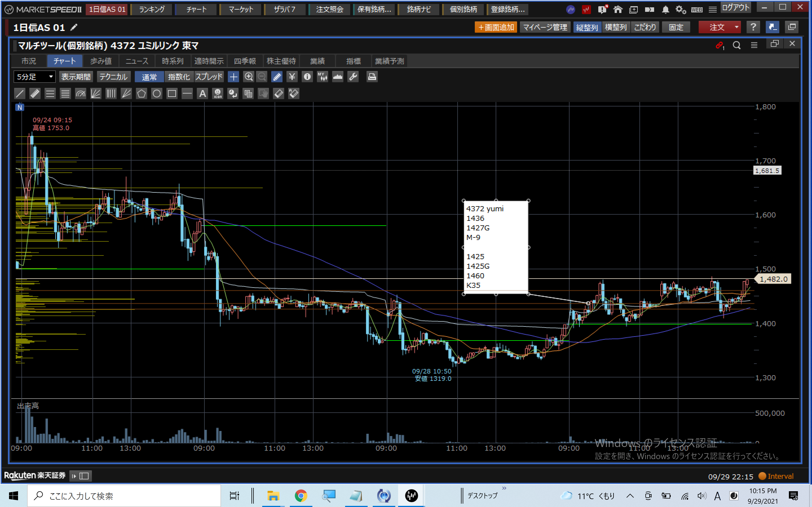Click the Windows taskbar search field
The height and width of the screenshot is (507, 812).
[x=124, y=496]
